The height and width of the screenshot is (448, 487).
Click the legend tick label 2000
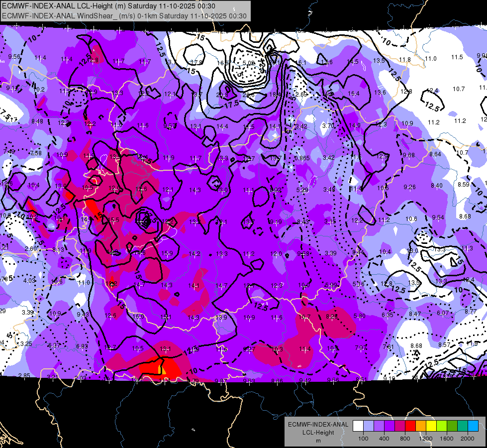click(468, 439)
